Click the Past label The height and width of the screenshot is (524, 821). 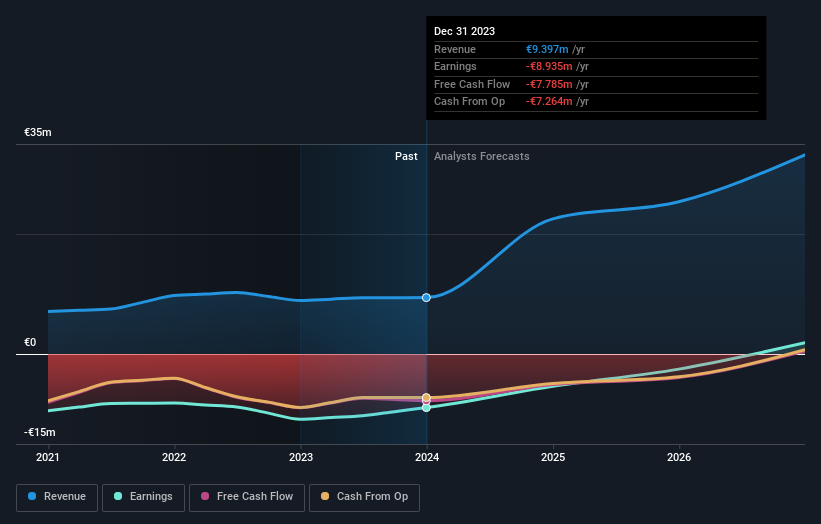click(x=406, y=157)
